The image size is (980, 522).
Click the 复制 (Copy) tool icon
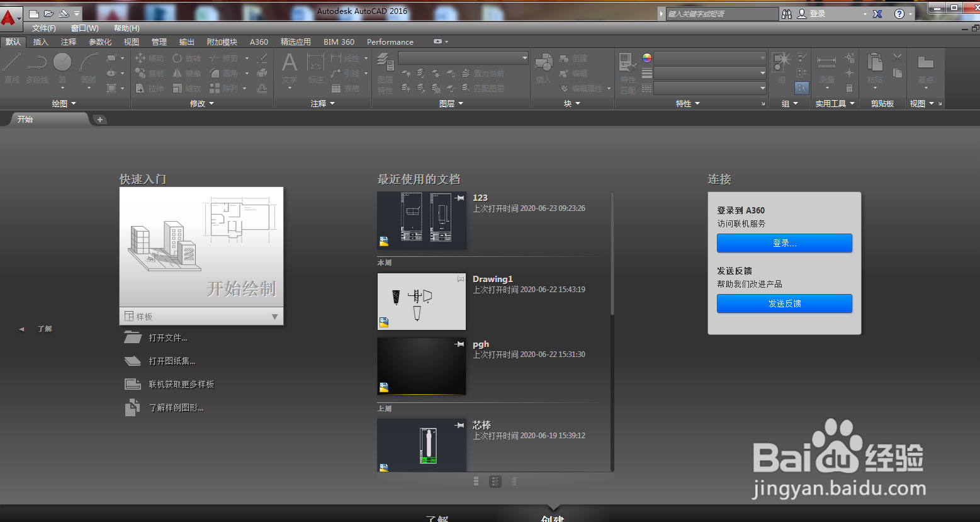click(x=140, y=73)
